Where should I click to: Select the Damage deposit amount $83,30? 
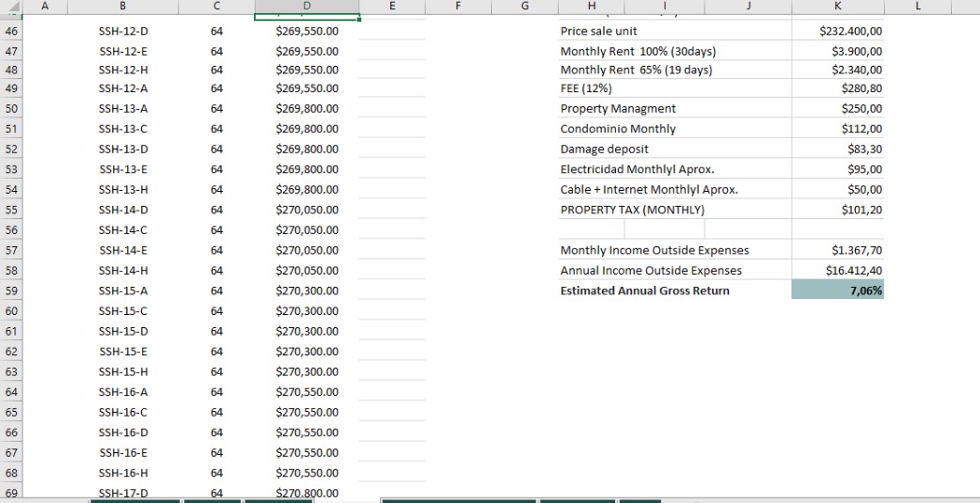(837, 149)
